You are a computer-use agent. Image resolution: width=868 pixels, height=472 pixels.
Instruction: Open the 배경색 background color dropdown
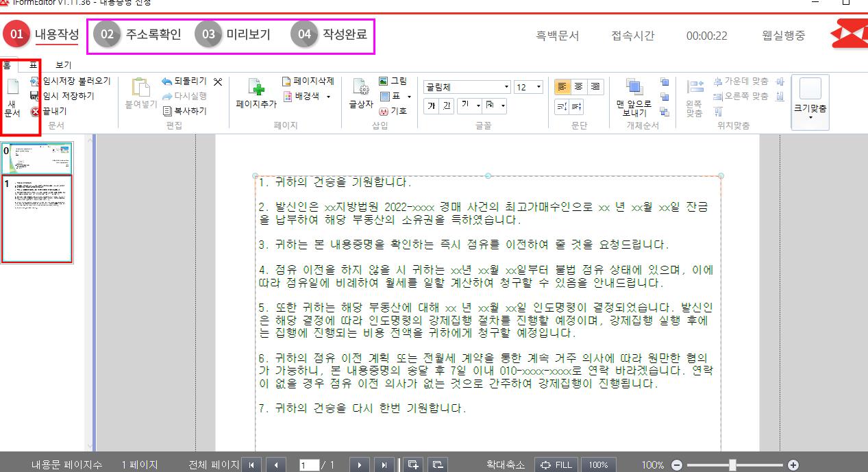327,97
